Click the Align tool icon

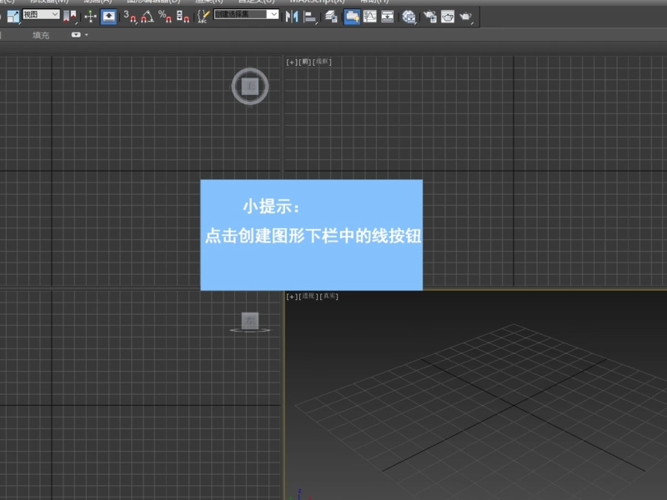(311, 17)
